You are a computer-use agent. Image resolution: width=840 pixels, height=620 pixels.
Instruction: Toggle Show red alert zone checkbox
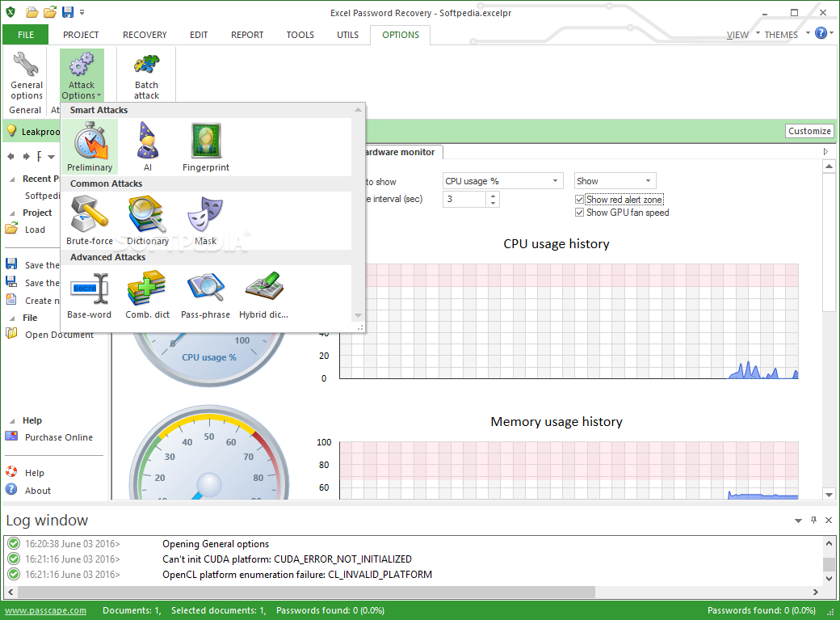point(579,200)
